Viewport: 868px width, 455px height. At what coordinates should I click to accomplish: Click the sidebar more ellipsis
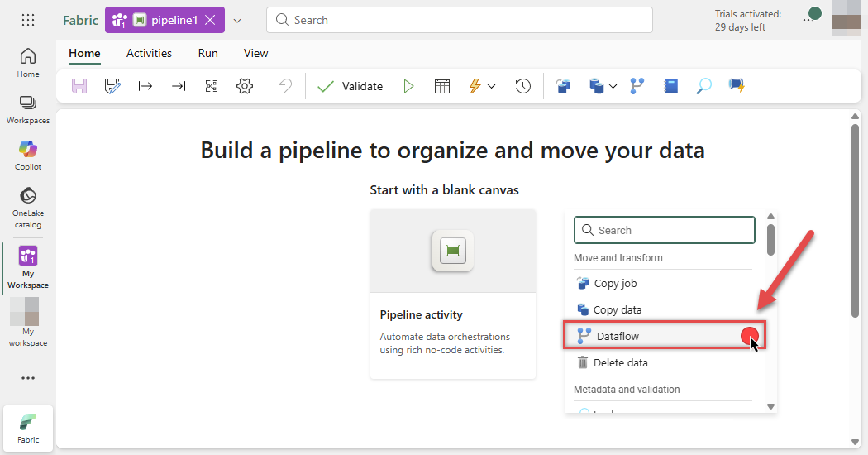pyautogui.click(x=28, y=378)
